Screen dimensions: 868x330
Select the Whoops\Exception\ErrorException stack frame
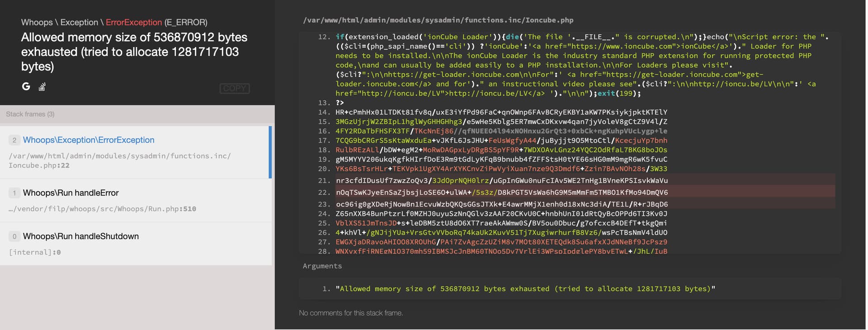89,140
